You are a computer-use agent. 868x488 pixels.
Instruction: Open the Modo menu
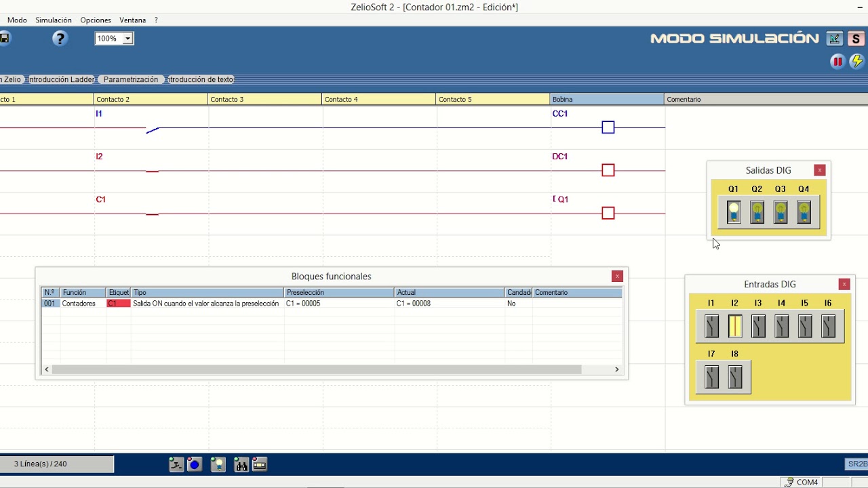[17, 20]
